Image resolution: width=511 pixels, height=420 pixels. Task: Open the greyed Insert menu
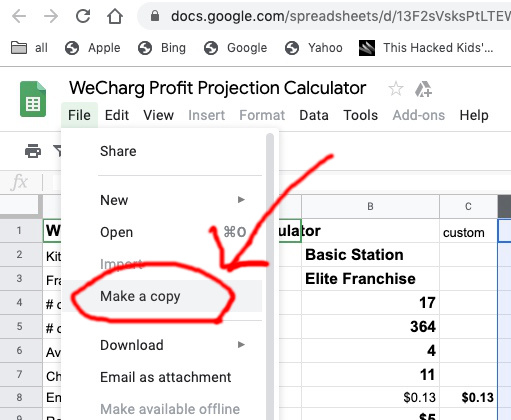206,115
